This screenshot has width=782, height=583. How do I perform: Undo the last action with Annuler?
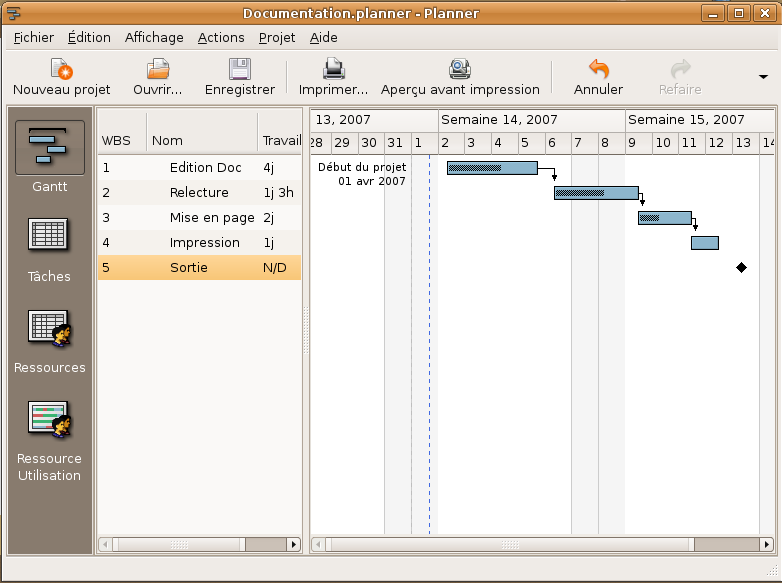[x=598, y=70]
